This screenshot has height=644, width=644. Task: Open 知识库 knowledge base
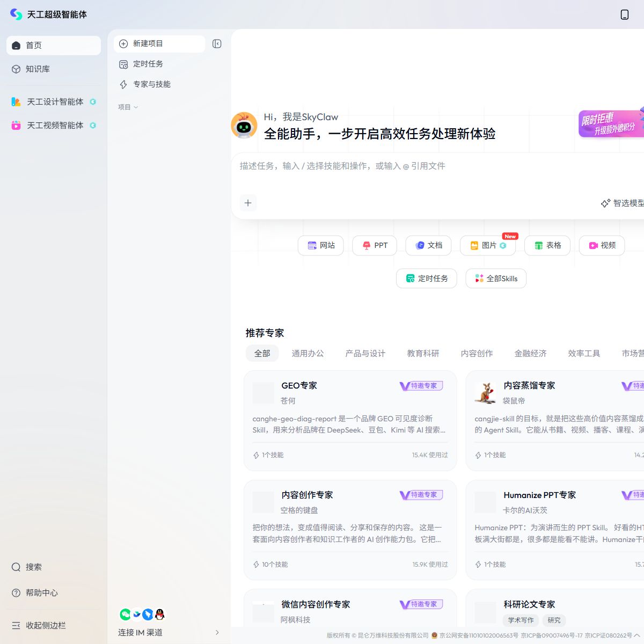point(54,69)
